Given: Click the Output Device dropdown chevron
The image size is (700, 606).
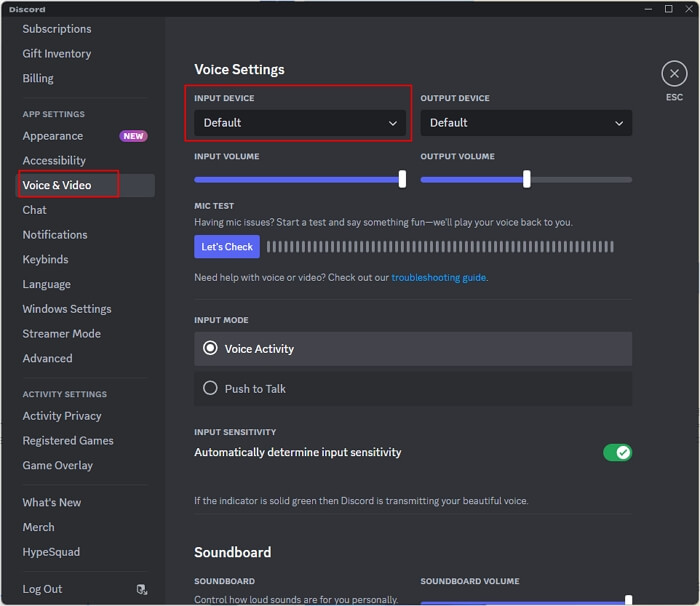Looking at the screenshot, I should (619, 123).
